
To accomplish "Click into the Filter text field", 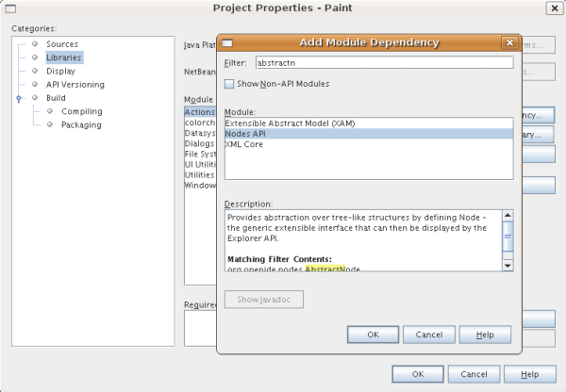I will pos(383,63).
